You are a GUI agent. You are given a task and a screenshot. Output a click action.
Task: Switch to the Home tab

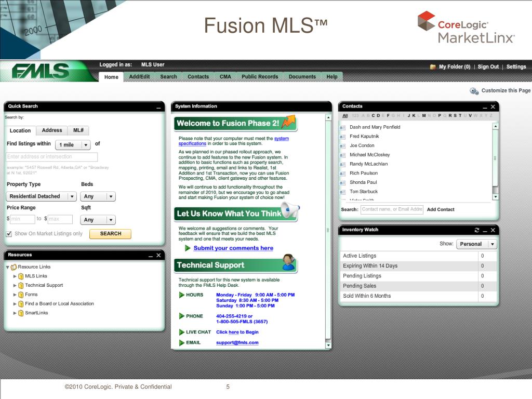coord(111,77)
